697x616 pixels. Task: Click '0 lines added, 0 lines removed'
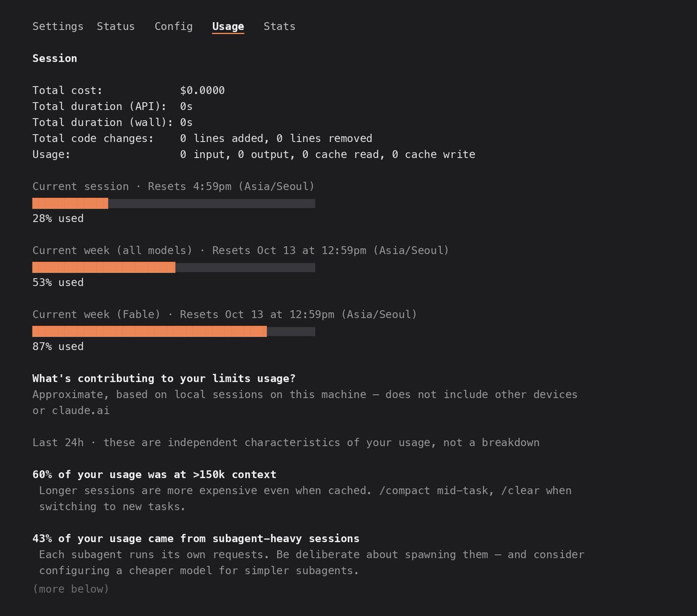pos(276,138)
